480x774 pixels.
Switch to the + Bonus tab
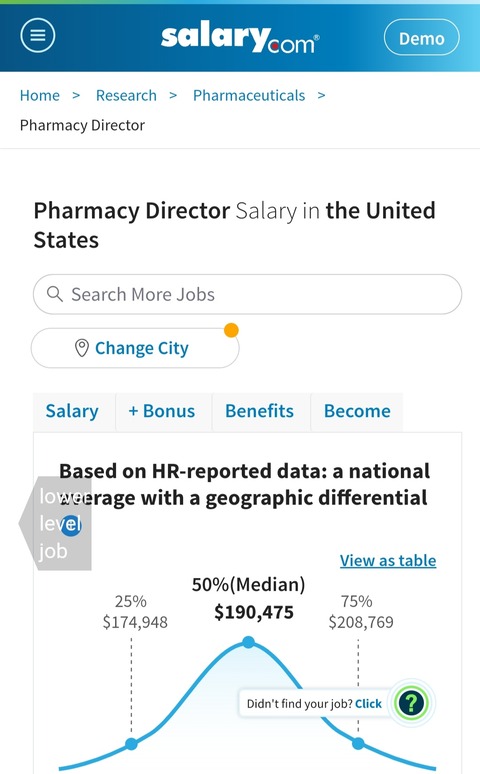[162, 411]
